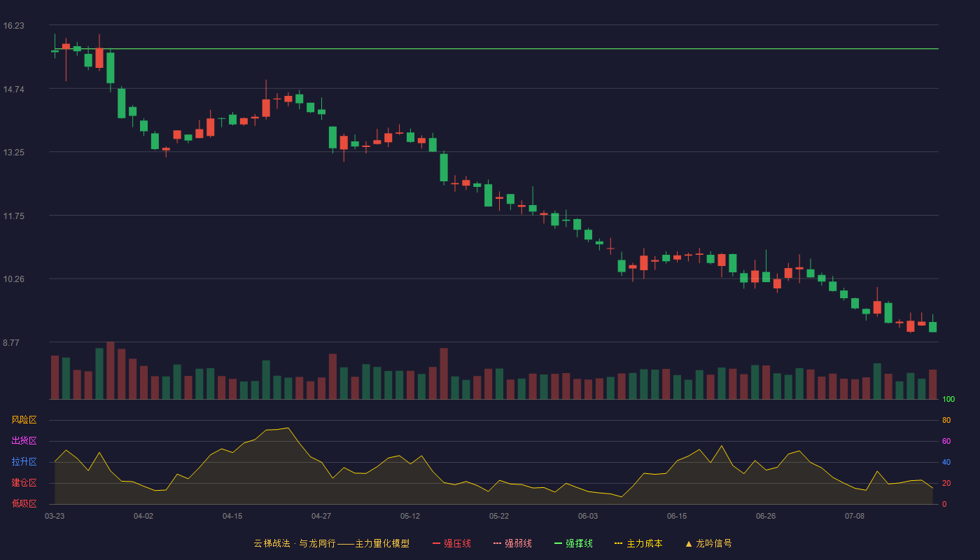Screen dimensions: 980x560
Task: Toggle the 强压线 legend series
Action: 451,543
